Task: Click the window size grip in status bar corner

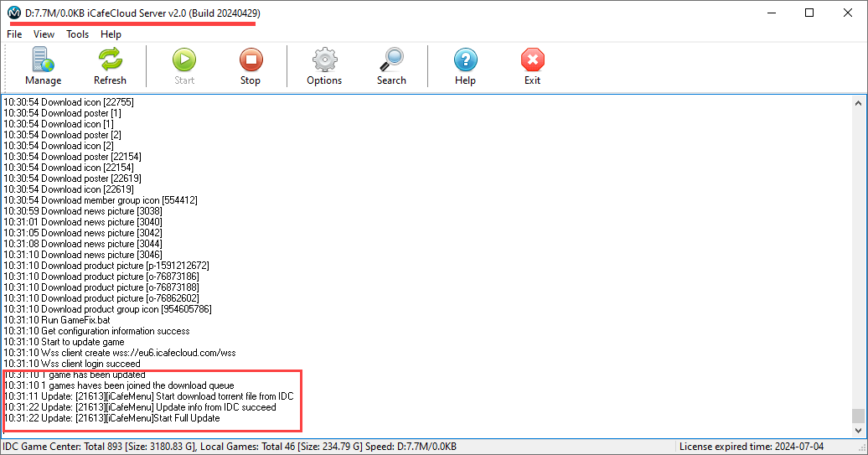Action: point(862,449)
